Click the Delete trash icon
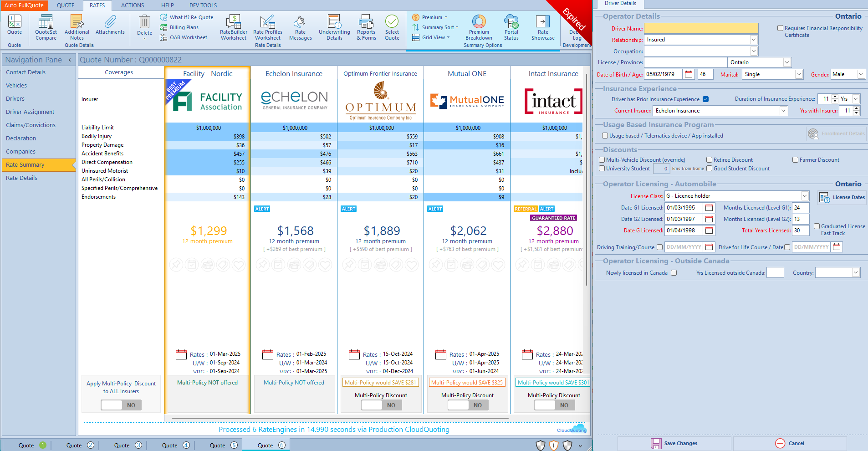Screen dimensions: 868x451 pos(144,22)
